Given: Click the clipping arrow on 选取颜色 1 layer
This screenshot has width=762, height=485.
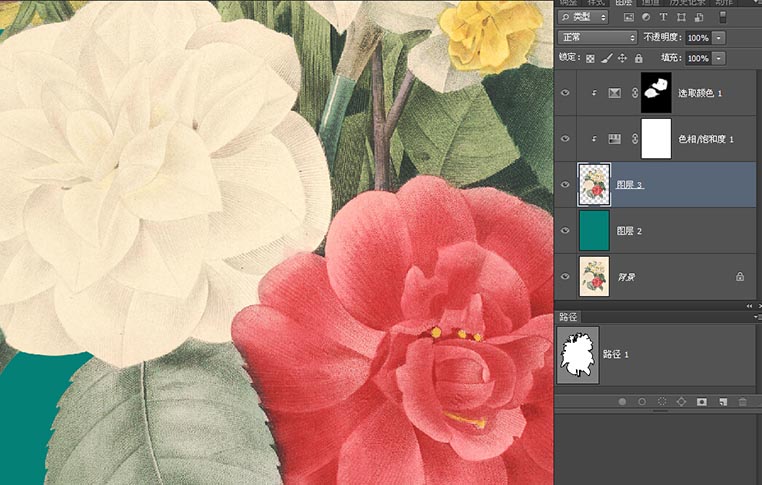Looking at the screenshot, I should 594,93.
